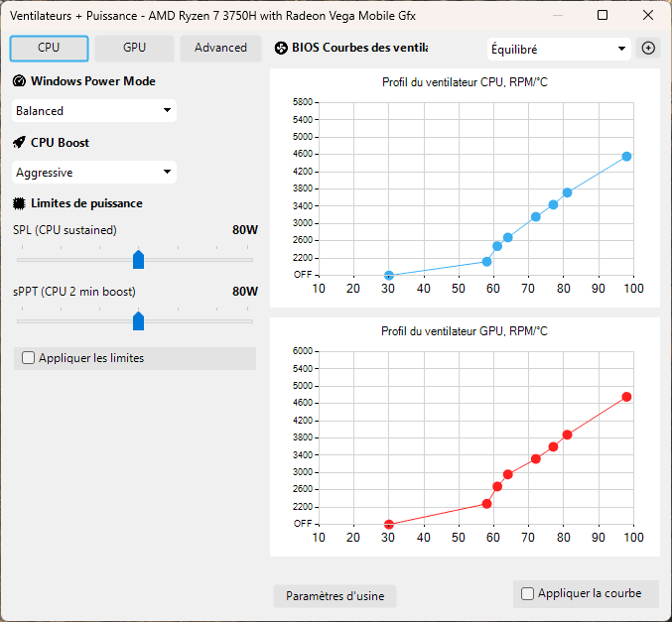Image resolution: width=672 pixels, height=622 pixels.
Task: Select GPU fan curve point at 77°C
Action: (x=553, y=446)
